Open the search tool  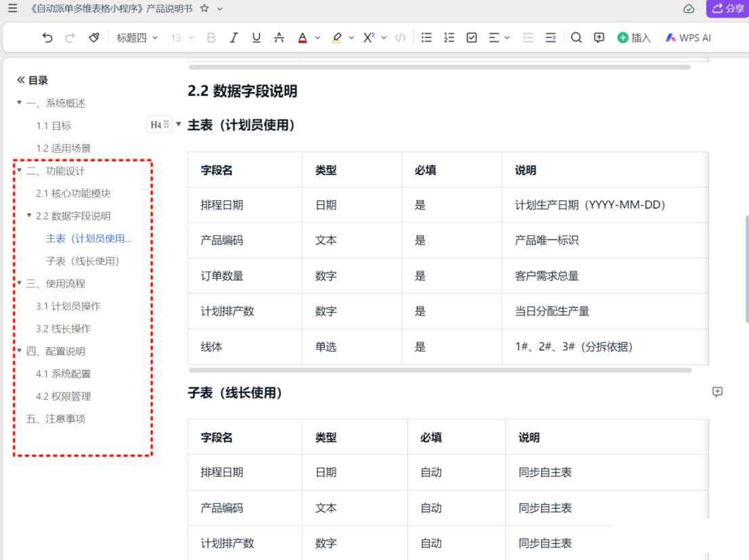(x=576, y=38)
